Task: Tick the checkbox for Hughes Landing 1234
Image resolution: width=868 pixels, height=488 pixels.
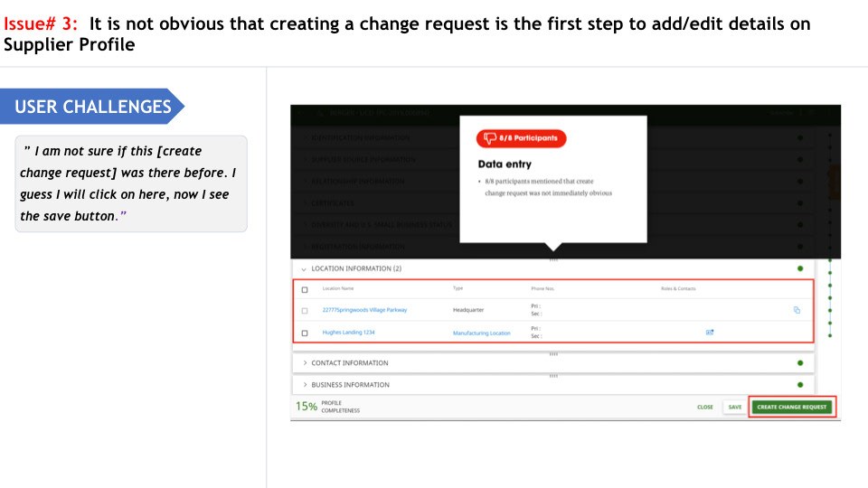Action: point(305,333)
